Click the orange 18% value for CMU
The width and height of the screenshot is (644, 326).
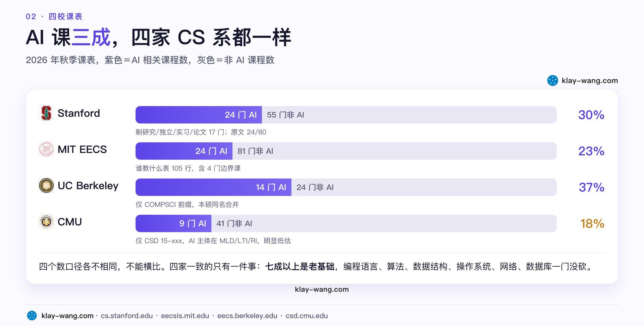(x=592, y=223)
